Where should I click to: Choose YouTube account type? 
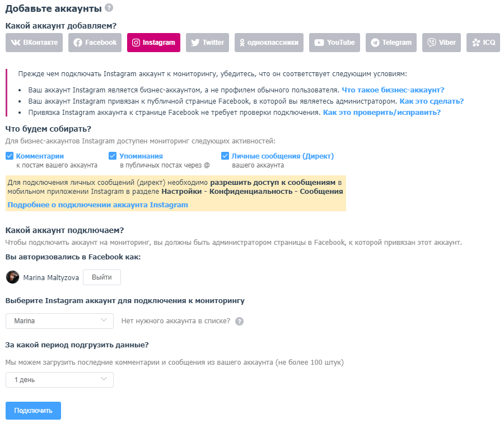click(x=335, y=43)
